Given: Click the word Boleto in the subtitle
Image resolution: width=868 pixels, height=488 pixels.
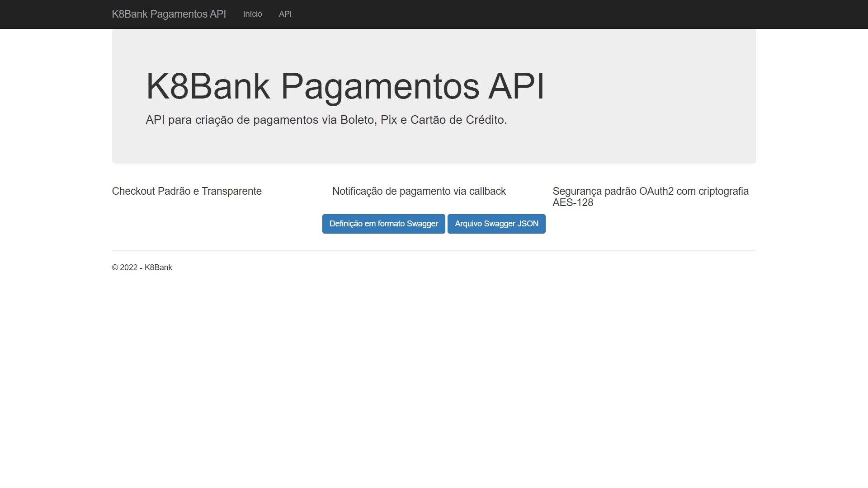Looking at the screenshot, I should (x=357, y=120).
